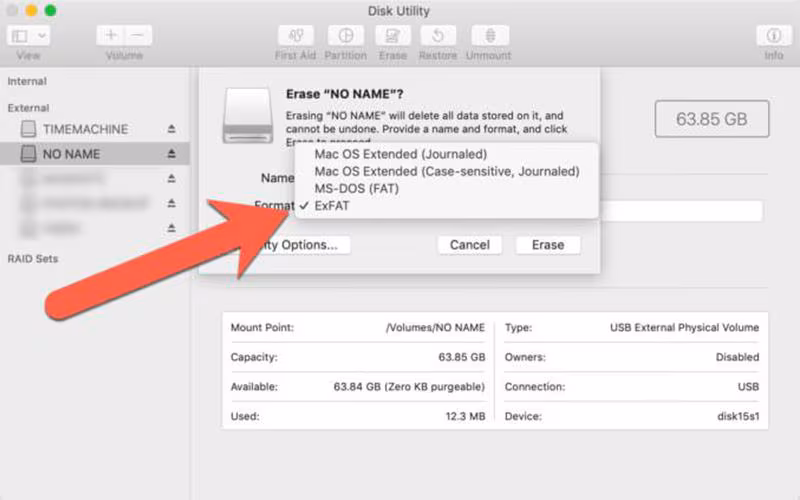The width and height of the screenshot is (800, 500).
Task: Click the drive image in the erase dialog
Action: click(x=248, y=116)
